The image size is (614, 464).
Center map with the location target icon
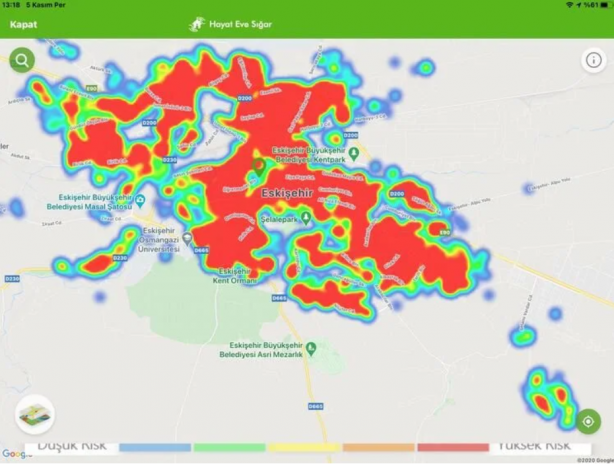(x=588, y=422)
